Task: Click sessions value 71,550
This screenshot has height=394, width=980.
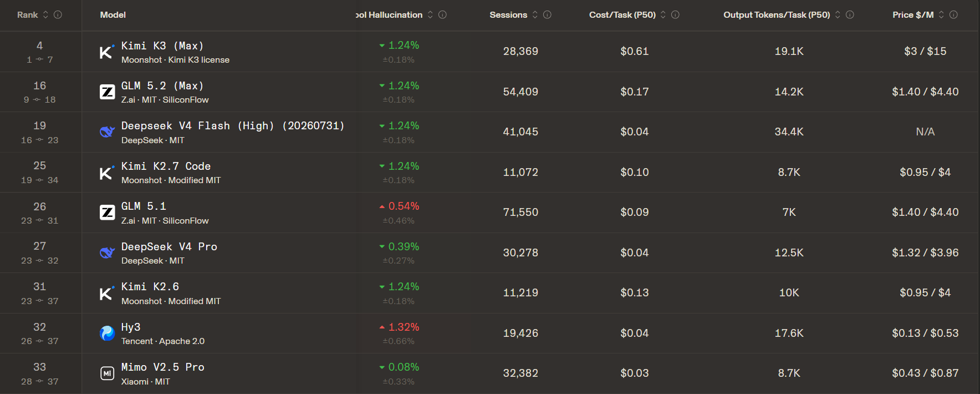Action: [520, 213]
